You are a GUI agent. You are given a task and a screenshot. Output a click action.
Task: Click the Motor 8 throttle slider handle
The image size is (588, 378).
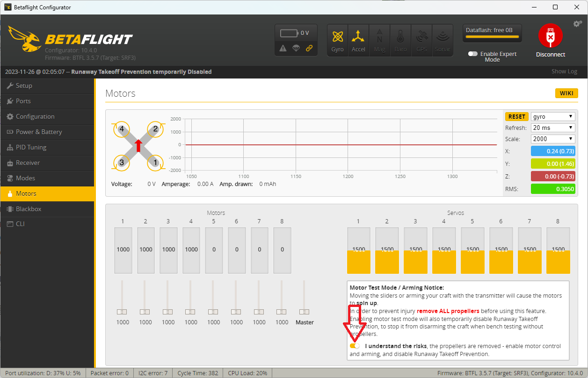281,312
